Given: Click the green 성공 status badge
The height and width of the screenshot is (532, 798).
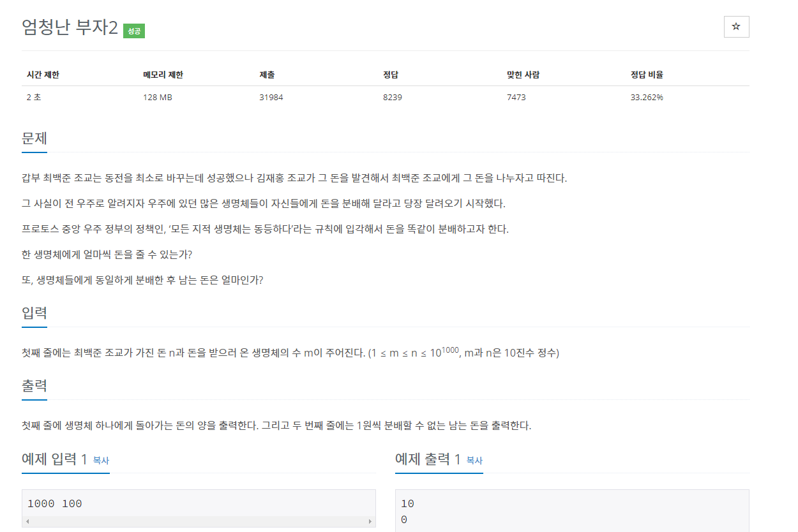Looking at the screenshot, I should tap(134, 31).
